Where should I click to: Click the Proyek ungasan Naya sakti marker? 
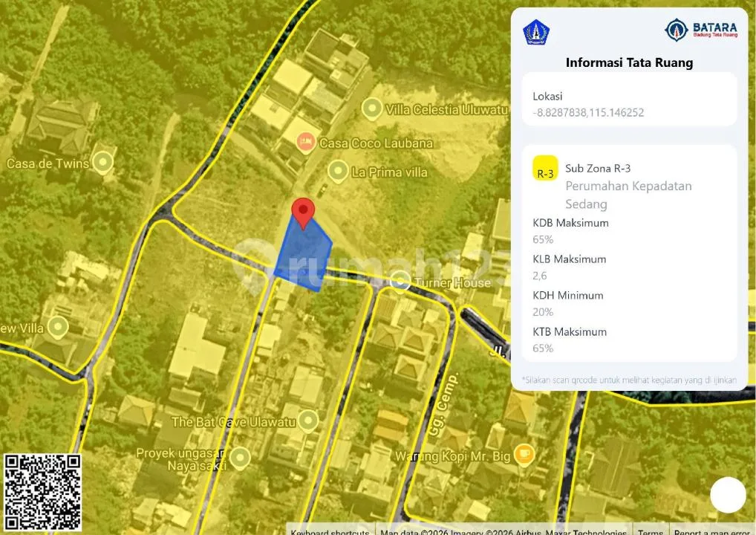pyautogui.click(x=240, y=458)
